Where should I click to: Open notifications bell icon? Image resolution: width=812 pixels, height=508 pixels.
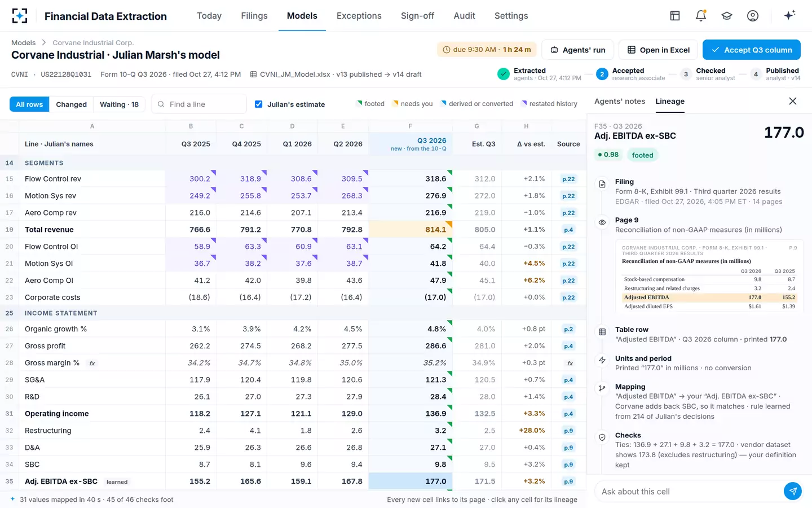click(701, 16)
